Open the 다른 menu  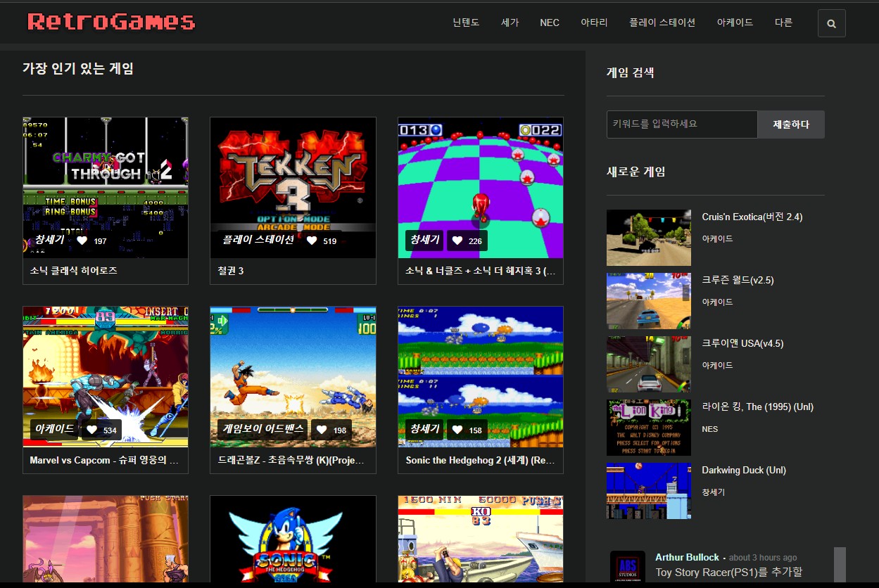click(783, 23)
